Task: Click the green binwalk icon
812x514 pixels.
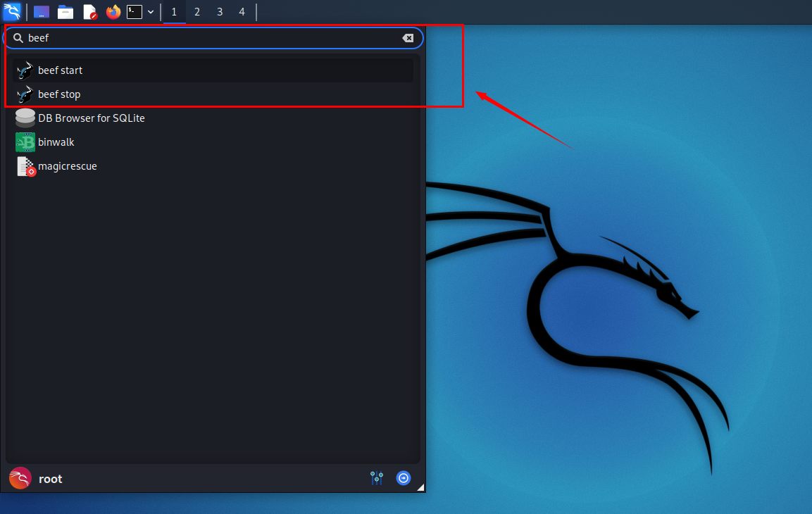Action: (x=25, y=142)
